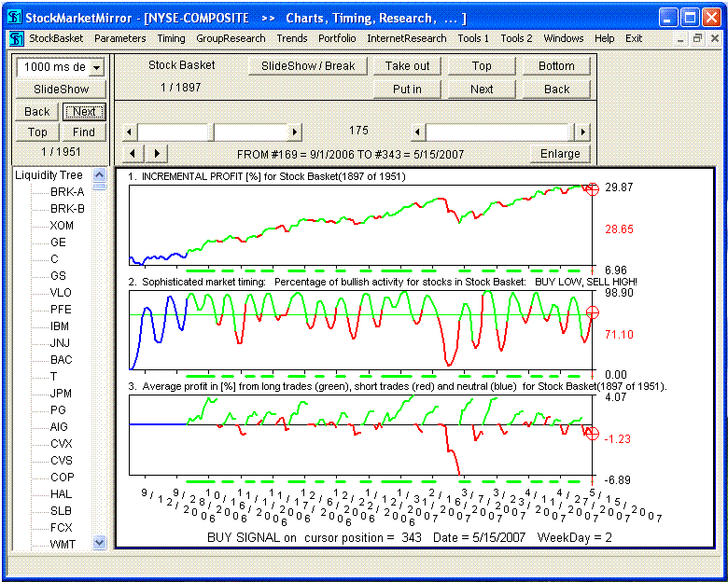Select AIG in the Liquidity Tree

[x=59, y=426]
